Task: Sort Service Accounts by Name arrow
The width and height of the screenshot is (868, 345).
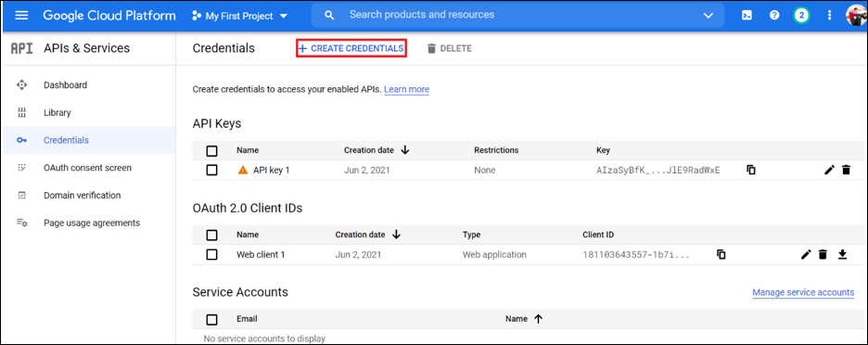Action: coord(538,318)
